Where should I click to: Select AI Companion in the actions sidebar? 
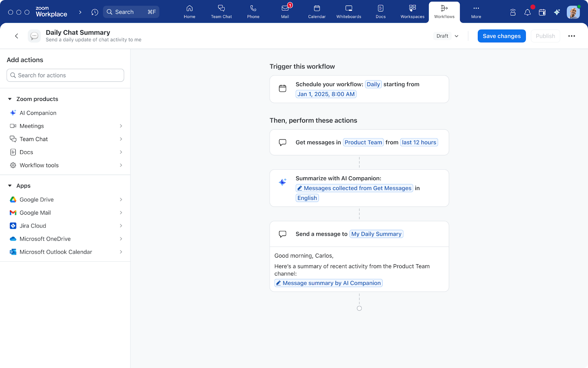coord(38,113)
